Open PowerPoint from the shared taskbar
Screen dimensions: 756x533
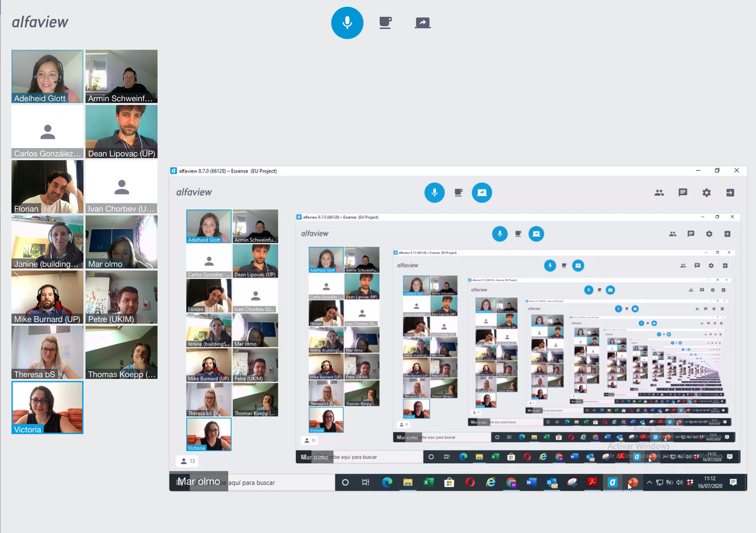(x=633, y=483)
